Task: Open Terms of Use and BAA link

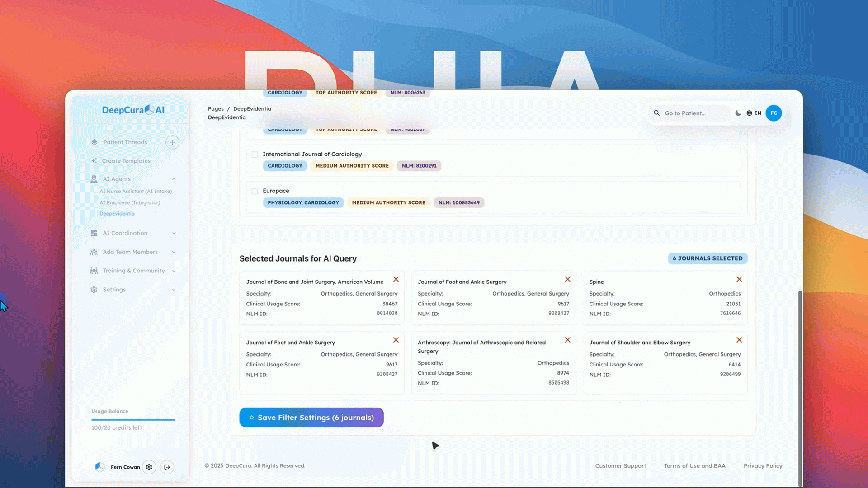Action: point(694,466)
